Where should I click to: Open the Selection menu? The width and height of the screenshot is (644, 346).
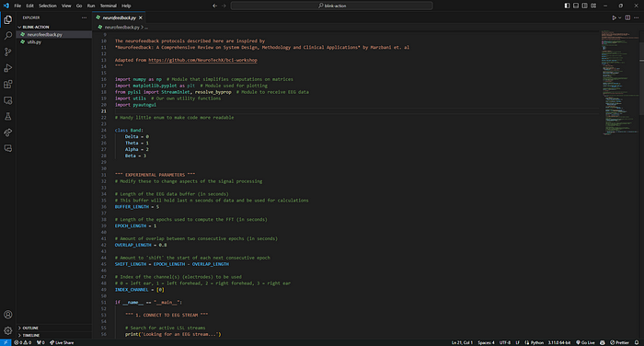tap(48, 6)
